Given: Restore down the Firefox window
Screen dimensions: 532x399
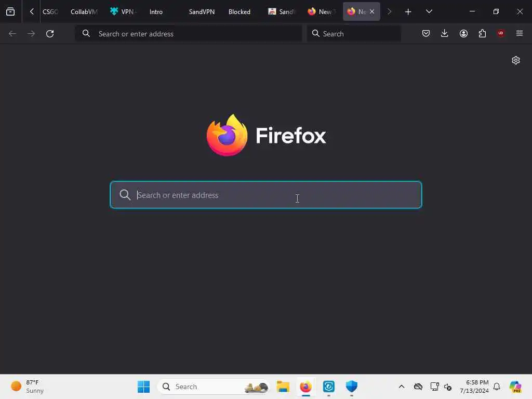Looking at the screenshot, I should (x=496, y=11).
